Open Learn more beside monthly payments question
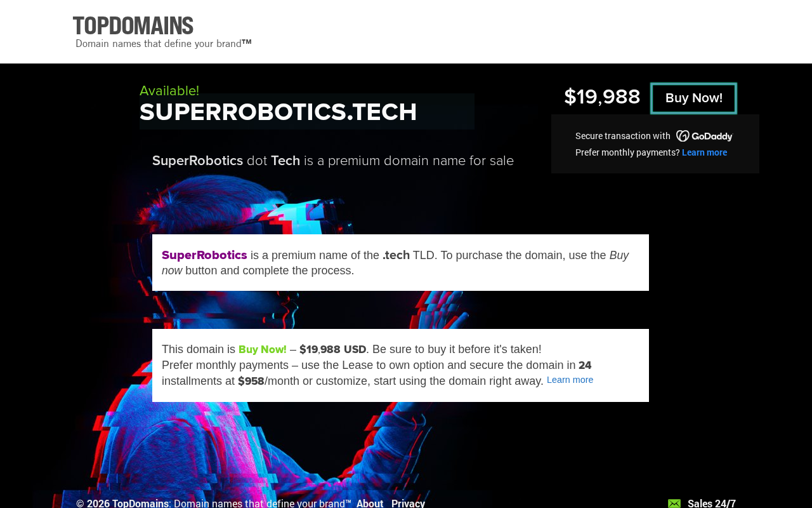The width and height of the screenshot is (812, 508). tap(704, 152)
